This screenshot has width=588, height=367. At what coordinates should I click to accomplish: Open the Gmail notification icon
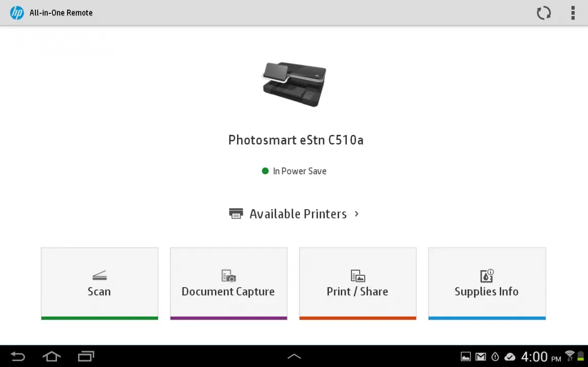[480, 357]
